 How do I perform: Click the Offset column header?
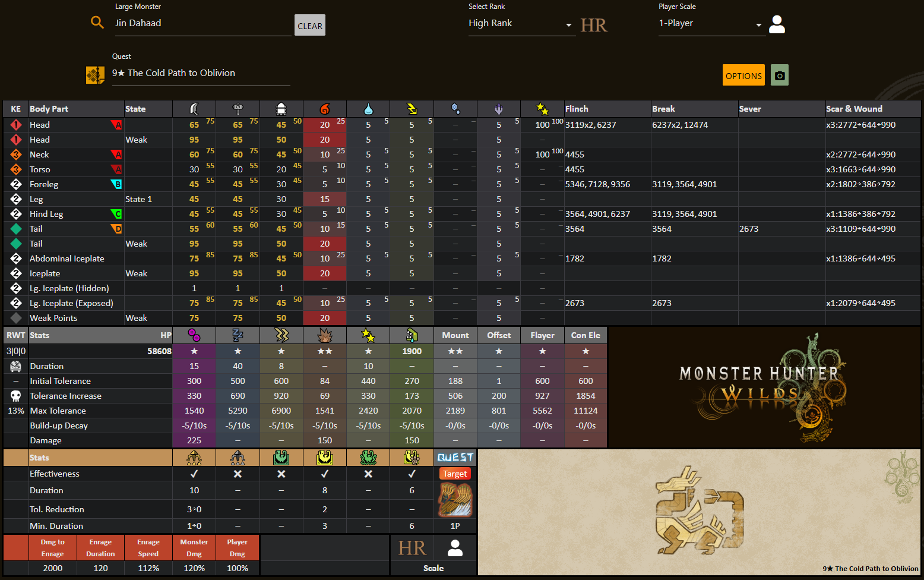tap(499, 335)
